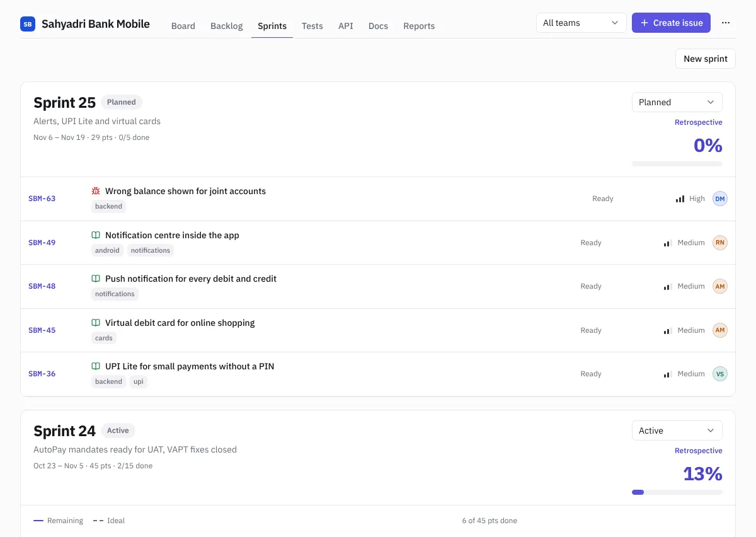The height and width of the screenshot is (537, 756).
Task: Click the story icon for Push notification issue
Action: (96, 279)
